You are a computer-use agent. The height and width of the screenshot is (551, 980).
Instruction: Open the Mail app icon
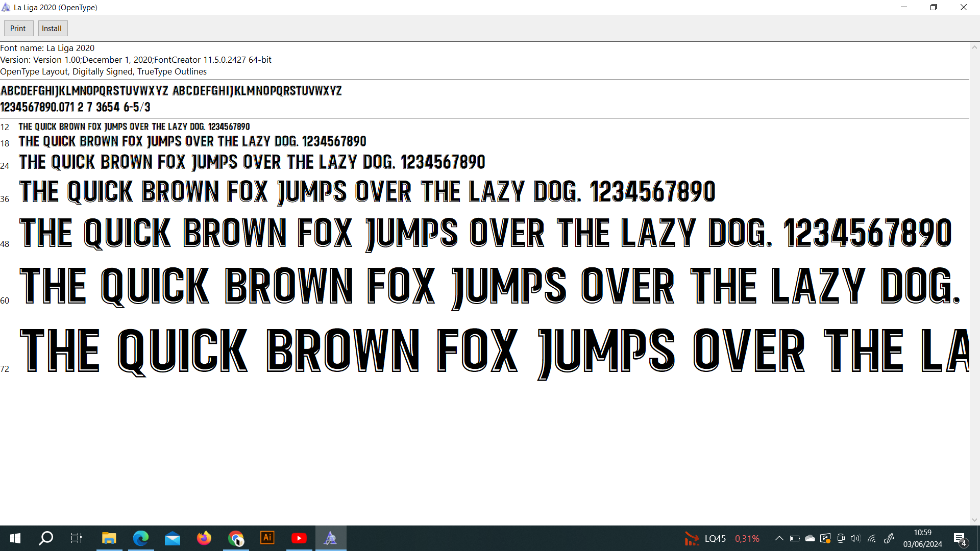(173, 538)
